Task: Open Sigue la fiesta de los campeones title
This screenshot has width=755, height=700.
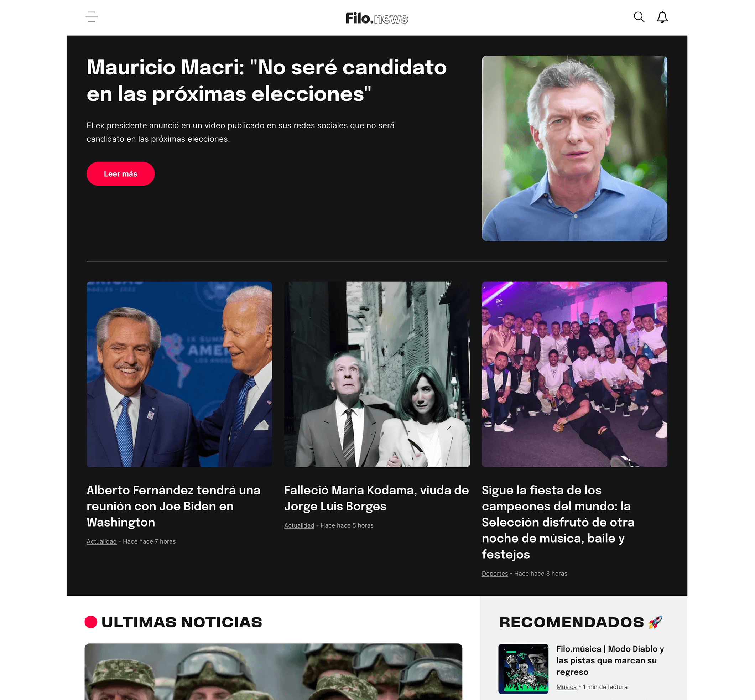Action: pos(558,522)
